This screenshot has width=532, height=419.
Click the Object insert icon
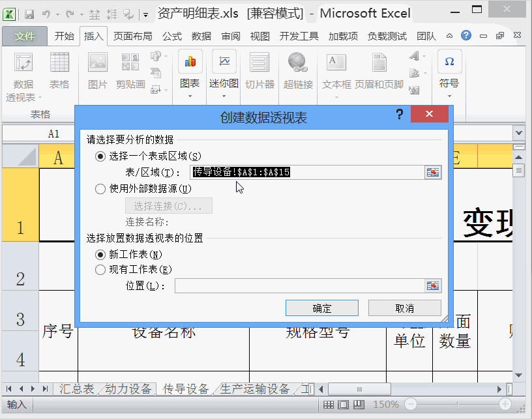pos(414,90)
